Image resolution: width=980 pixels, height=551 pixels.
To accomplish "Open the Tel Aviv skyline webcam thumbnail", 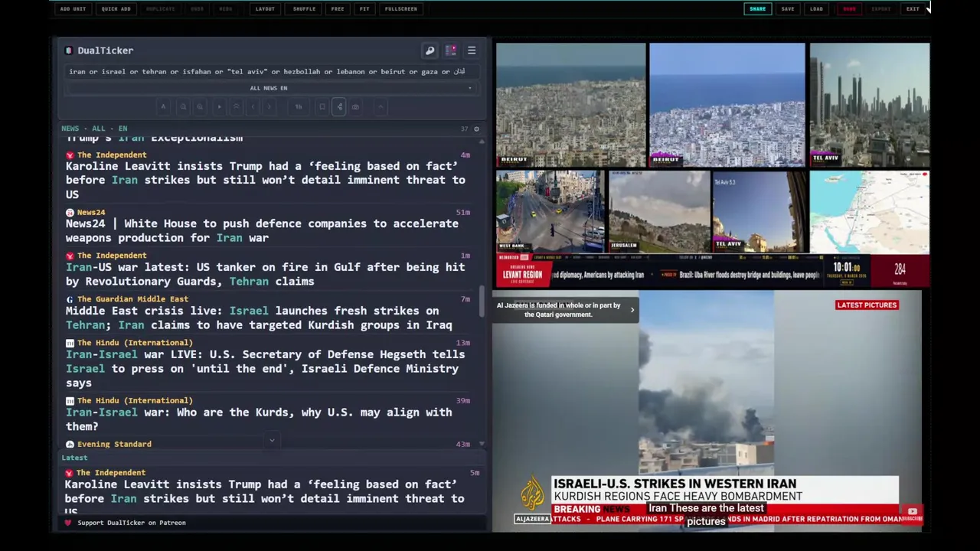I will 870,105.
